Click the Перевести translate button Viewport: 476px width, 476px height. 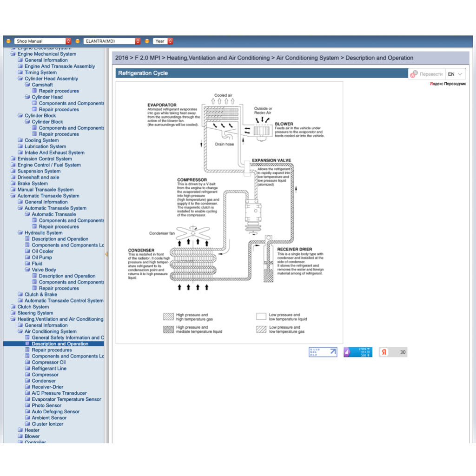[x=431, y=74]
